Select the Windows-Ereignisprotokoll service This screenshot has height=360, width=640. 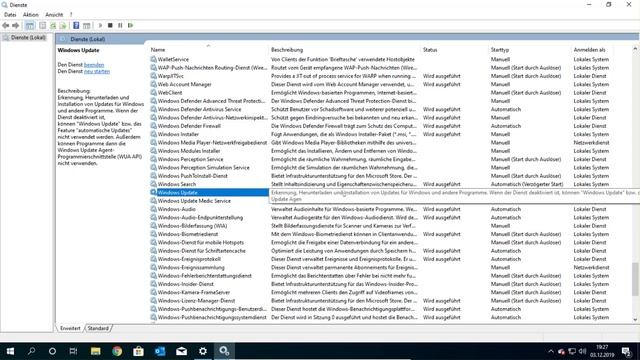(189, 259)
